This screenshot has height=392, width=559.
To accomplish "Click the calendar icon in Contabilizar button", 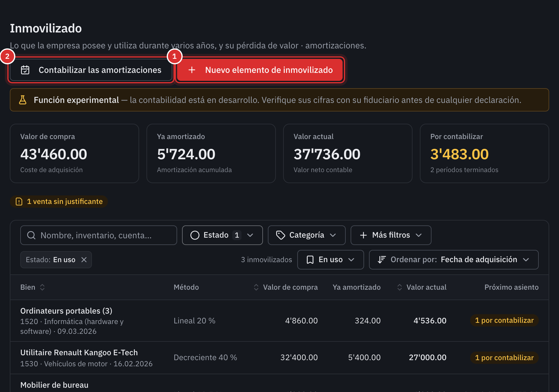I will point(25,70).
